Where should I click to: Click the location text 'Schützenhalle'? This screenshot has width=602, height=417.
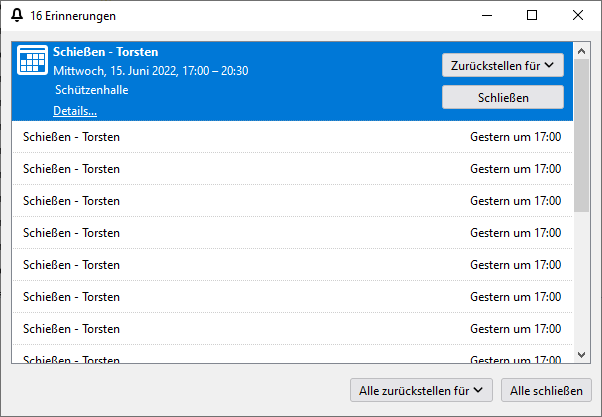pos(92,90)
